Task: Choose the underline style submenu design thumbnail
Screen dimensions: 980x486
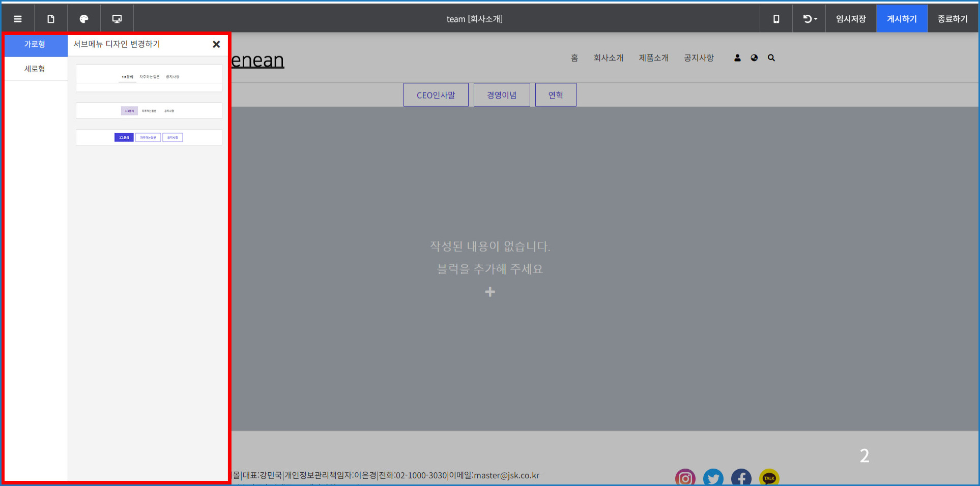Action: (149, 78)
